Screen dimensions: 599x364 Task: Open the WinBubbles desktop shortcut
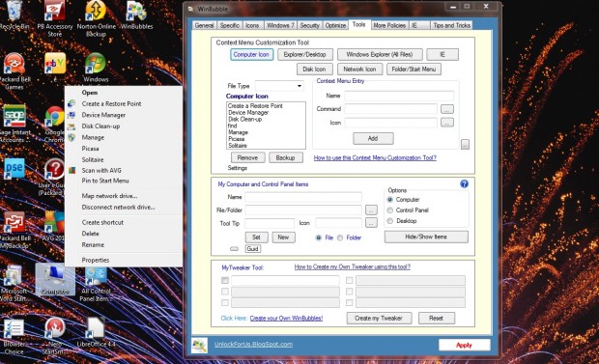(x=136, y=15)
